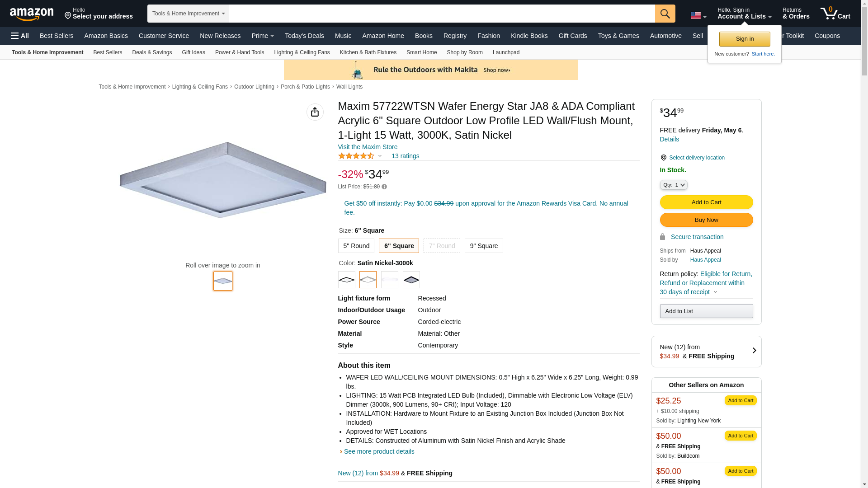Expand the Add to List dropdown

click(x=706, y=311)
